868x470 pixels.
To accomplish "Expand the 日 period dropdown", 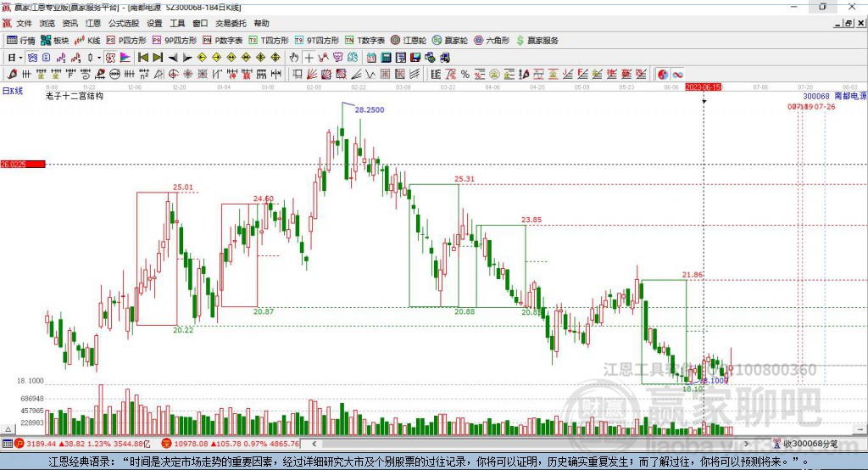I will coord(20,58).
